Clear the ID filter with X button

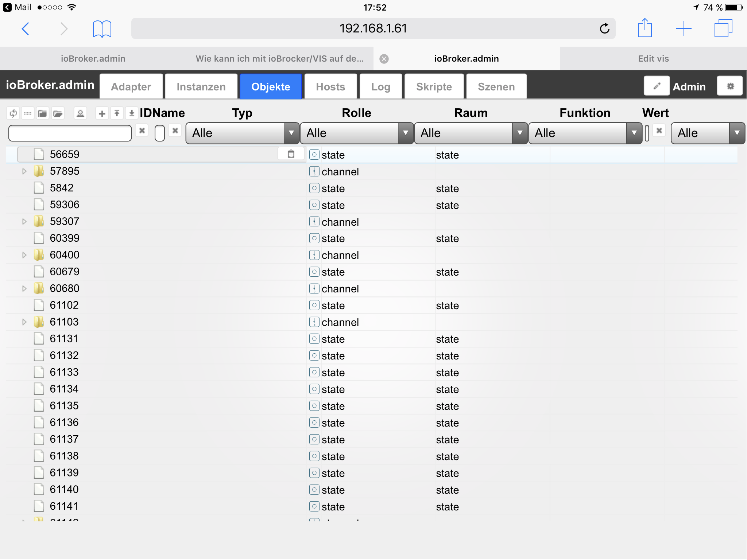[x=142, y=130]
